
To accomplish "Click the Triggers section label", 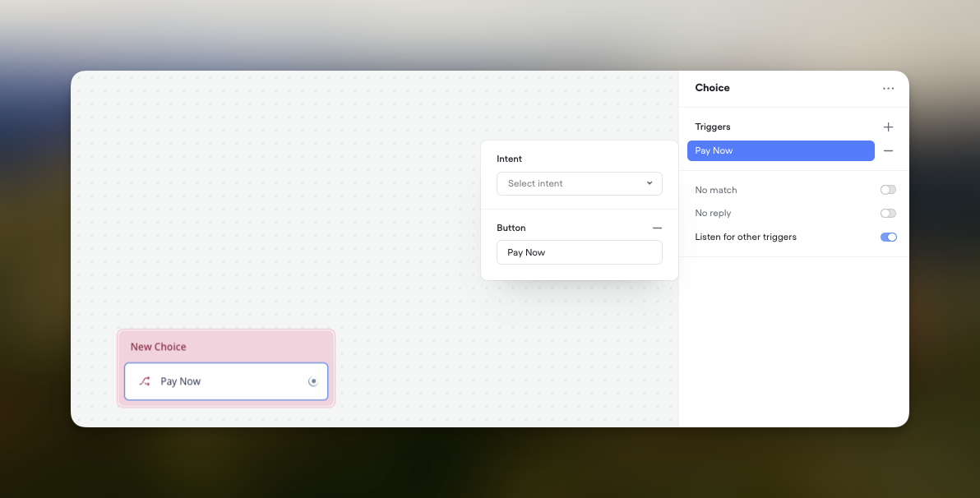I will point(712,127).
